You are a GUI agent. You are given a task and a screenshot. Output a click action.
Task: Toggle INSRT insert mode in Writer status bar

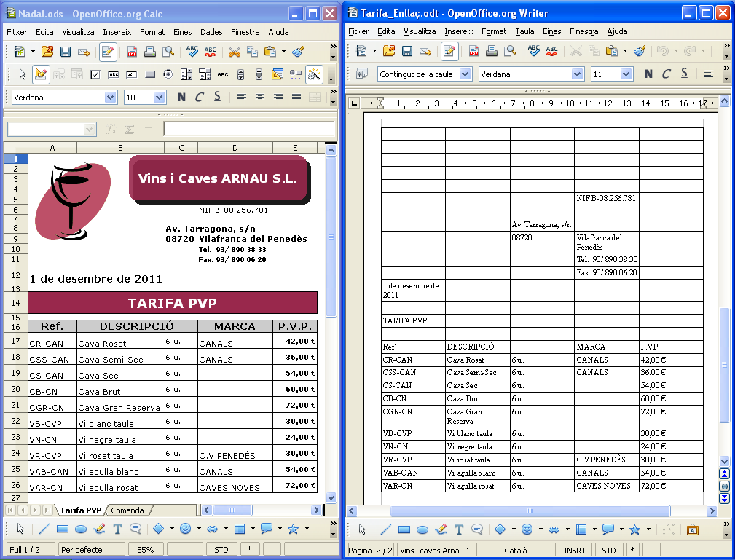point(573,550)
